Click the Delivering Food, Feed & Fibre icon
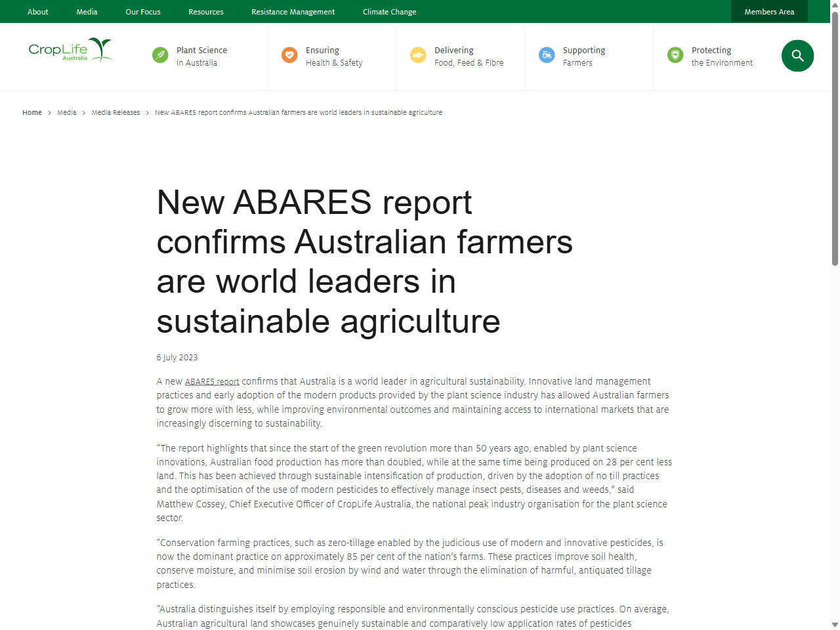 (x=418, y=55)
